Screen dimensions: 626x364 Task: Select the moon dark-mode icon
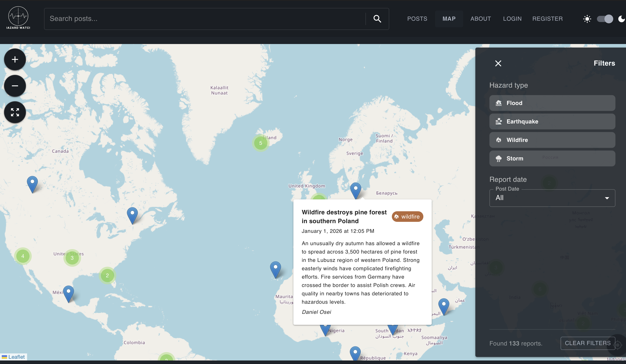click(622, 19)
